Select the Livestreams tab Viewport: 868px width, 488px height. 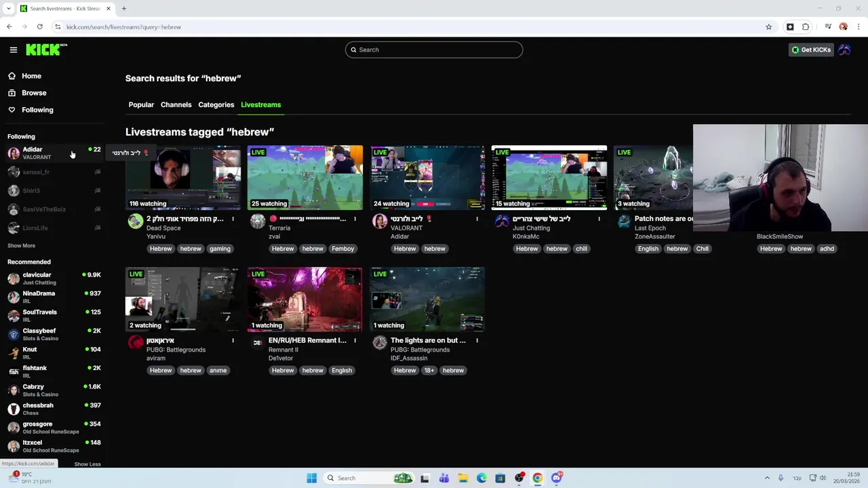(260, 105)
